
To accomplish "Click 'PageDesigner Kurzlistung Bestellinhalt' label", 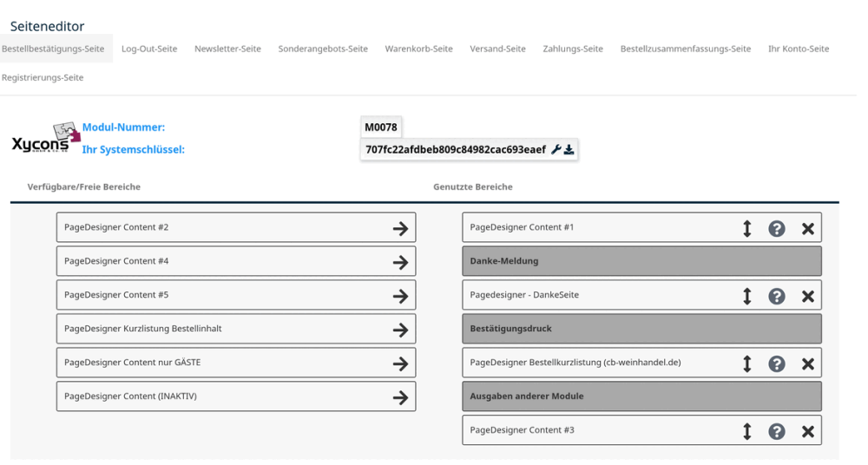I will point(143,328).
